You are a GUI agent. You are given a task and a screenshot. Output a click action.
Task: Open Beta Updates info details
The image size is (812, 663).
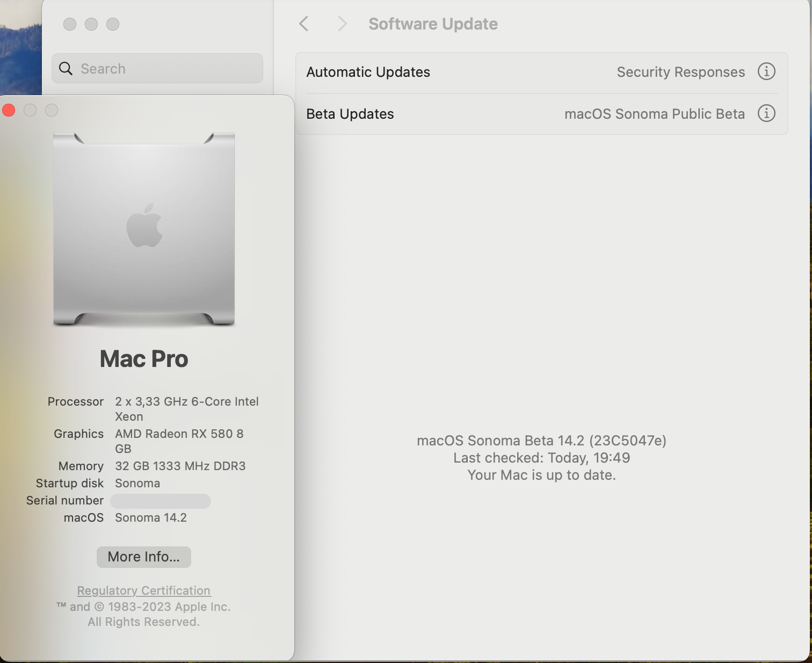[x=766, y=113]
